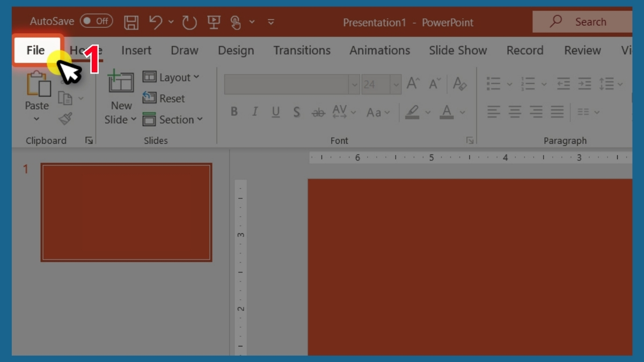Align text center
This screenshot has height=362, width=644.
click(x=515, y=112)
